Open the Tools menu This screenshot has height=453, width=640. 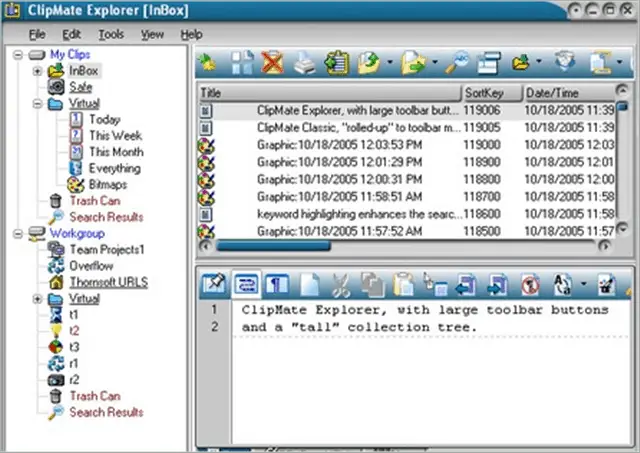[111, 35]
